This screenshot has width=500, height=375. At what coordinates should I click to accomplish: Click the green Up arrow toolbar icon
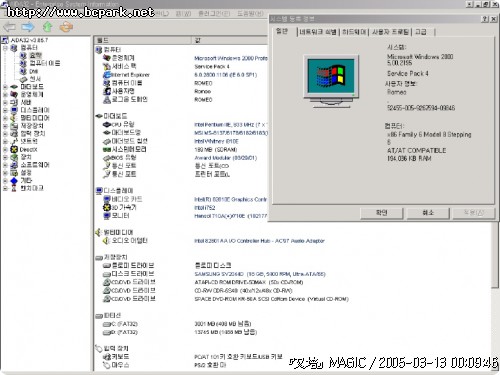pyautogui.click(x=48, y=27)
